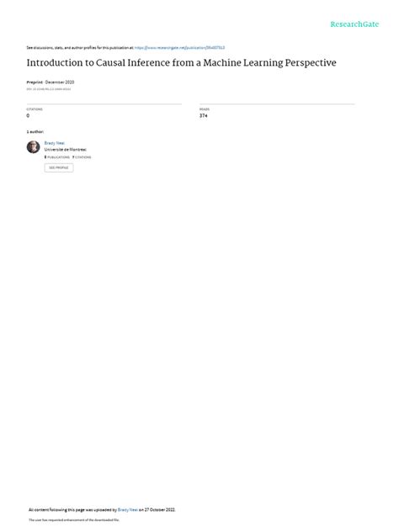Click the author's 7 citations count
Viewport: 399px width, 532px height.
point(82,157)
